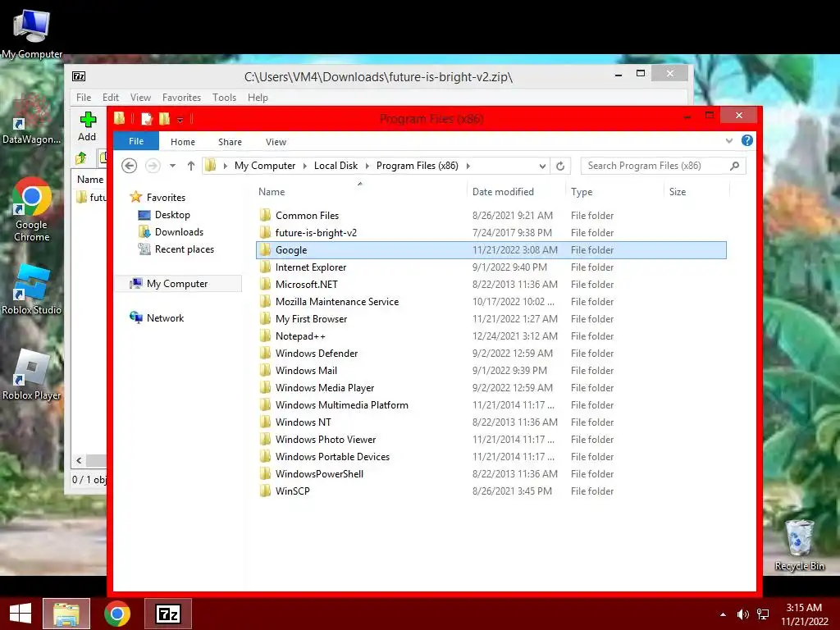Open the Windows Start button

click(21, 614)
